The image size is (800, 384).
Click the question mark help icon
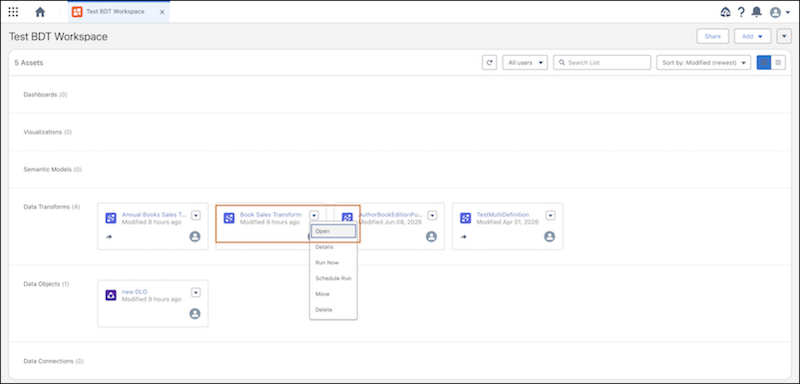(741, 12)
